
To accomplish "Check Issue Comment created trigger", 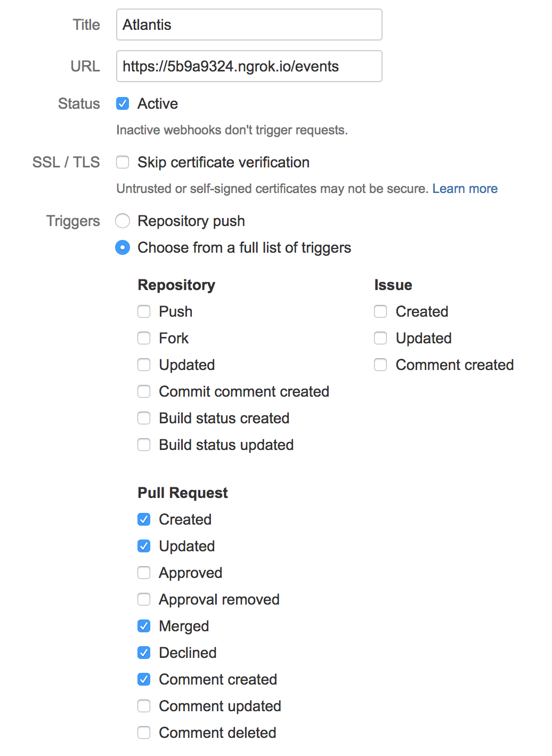I will tap(380, 365).
